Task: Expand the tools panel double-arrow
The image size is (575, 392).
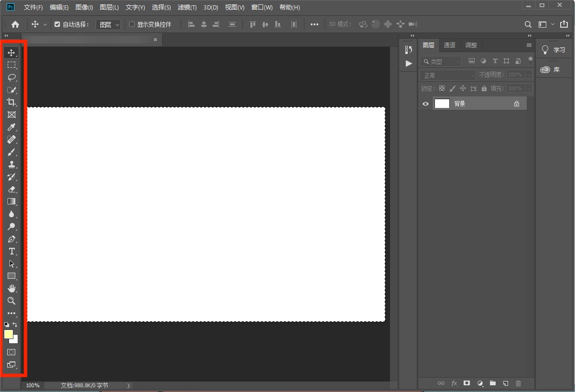Action: click(x=6, y=36)
